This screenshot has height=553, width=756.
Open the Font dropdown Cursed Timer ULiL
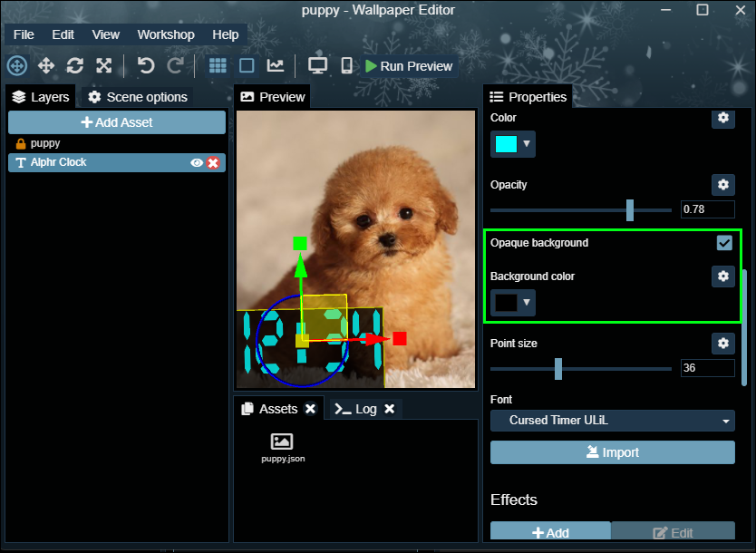click(612, 421)
